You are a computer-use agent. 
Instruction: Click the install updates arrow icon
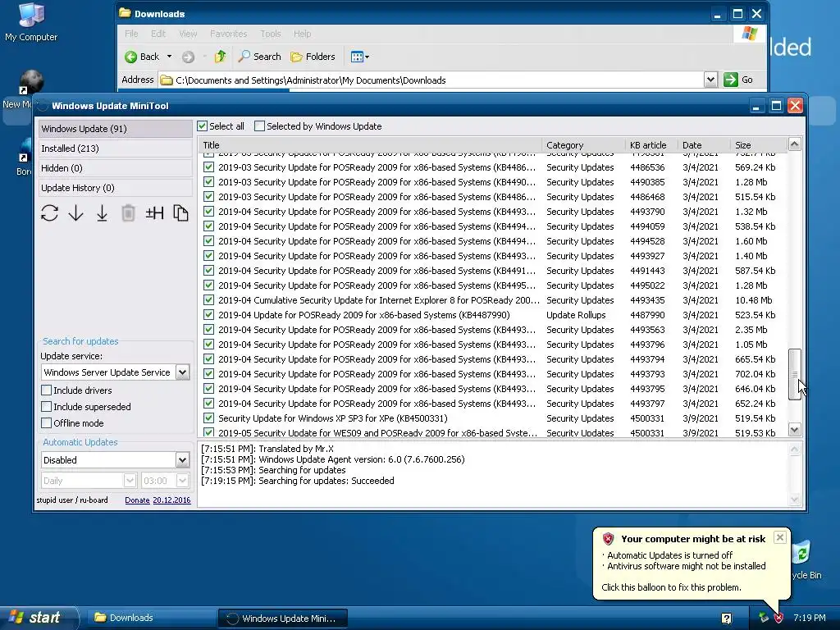(x=102, y=213)
